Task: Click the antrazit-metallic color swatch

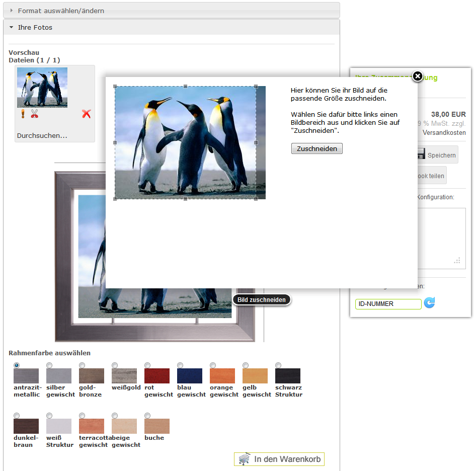Action: (x=26, y=376)
